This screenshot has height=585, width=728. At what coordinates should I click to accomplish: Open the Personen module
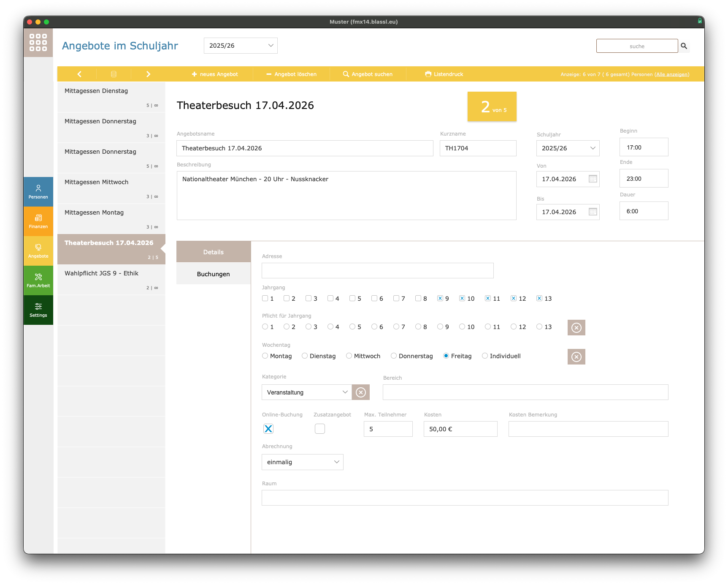[x=38, y=192]
